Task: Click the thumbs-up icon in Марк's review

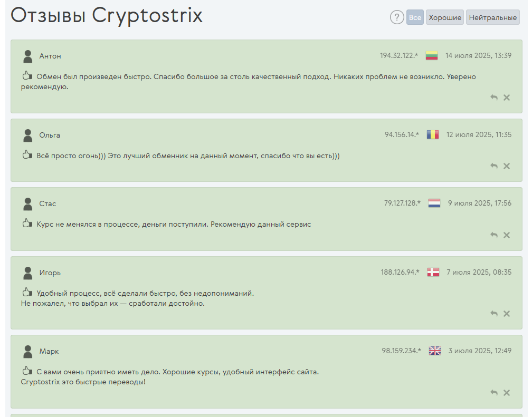Action: 27,371
